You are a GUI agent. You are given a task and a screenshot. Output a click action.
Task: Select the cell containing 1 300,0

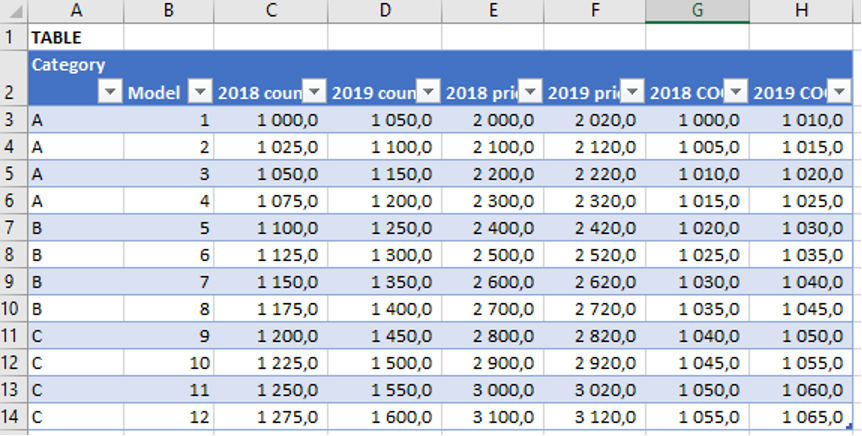[385, 255]
